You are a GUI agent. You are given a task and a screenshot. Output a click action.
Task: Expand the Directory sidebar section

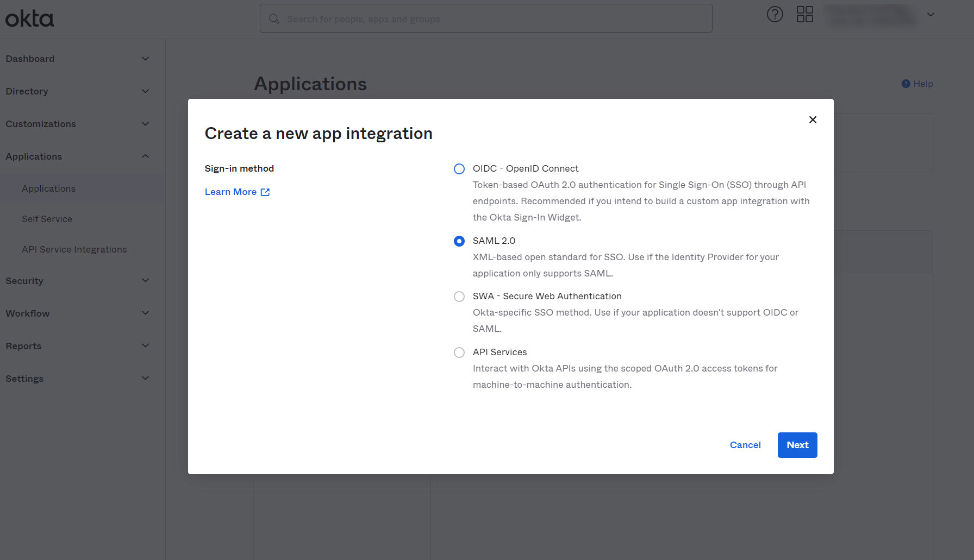pos(145,91)
